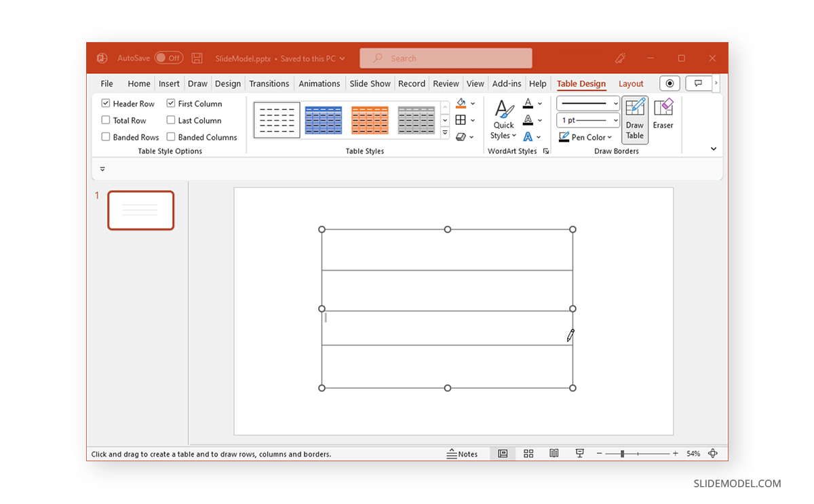Collapse the ribbon with the chevron
Viewport: 814px width, 504px height.
tap(714, 149)
